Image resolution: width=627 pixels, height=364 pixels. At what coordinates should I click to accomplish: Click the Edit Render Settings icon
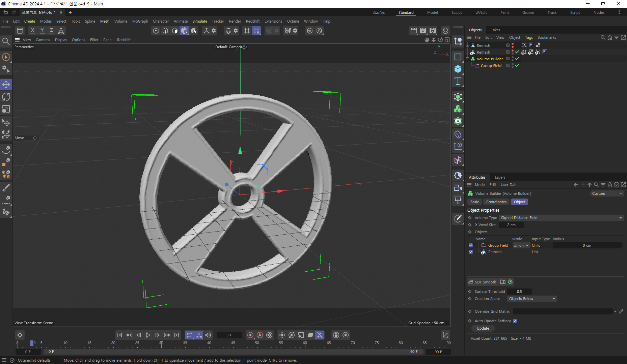click(x=433, y=31)
